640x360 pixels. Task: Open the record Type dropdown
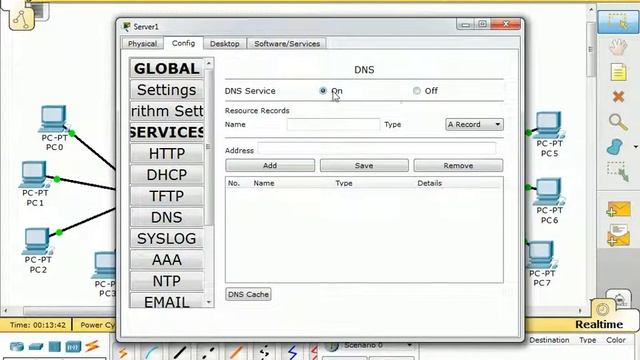click(x=474, y=124)
